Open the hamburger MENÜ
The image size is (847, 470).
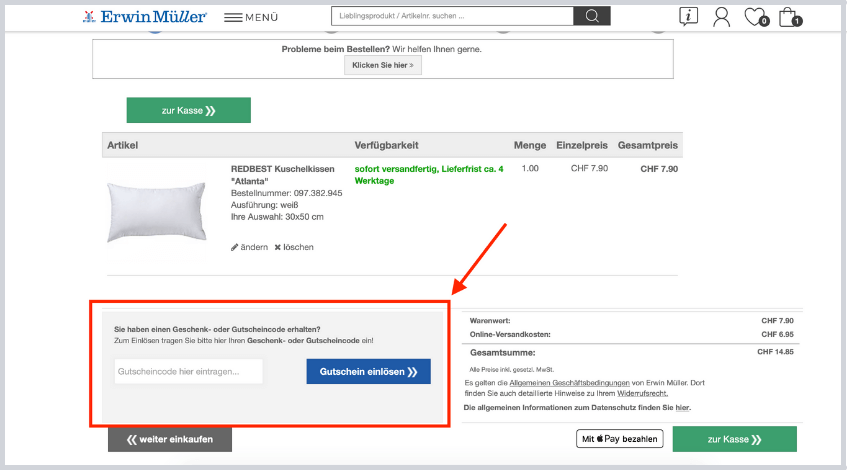(251, 17)
